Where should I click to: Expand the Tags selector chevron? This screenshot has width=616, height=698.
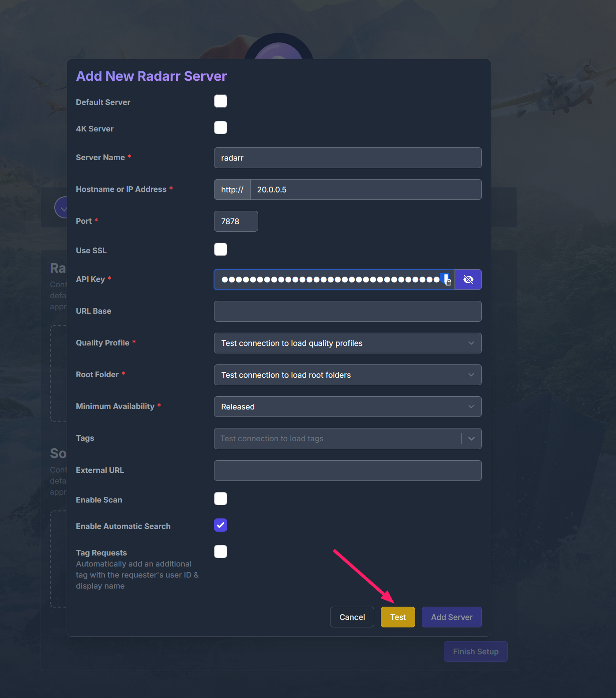point(471,439)
